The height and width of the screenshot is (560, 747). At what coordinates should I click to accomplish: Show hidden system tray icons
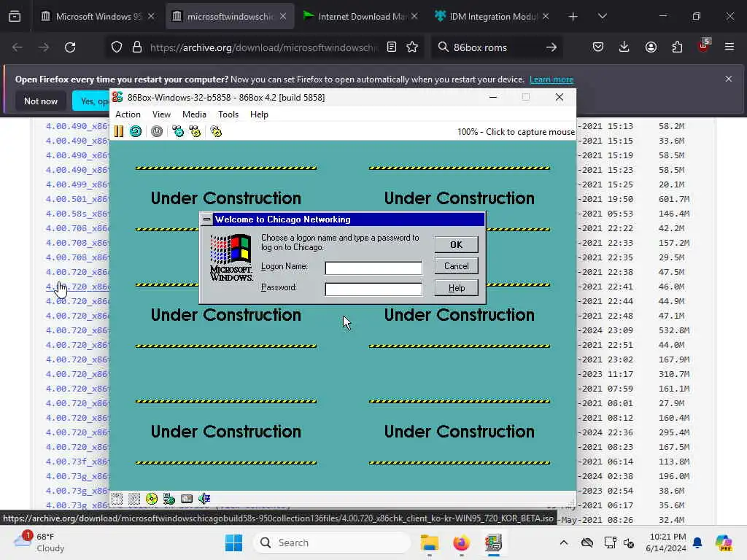tap(564, 542)
